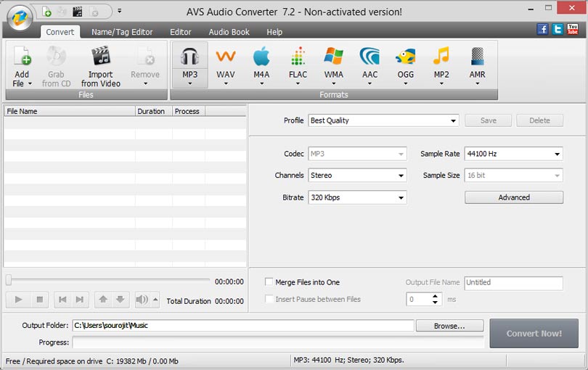The image size is (588, 370).
Task: Select the WAV format icon
Action: click(x=226, y=57)
